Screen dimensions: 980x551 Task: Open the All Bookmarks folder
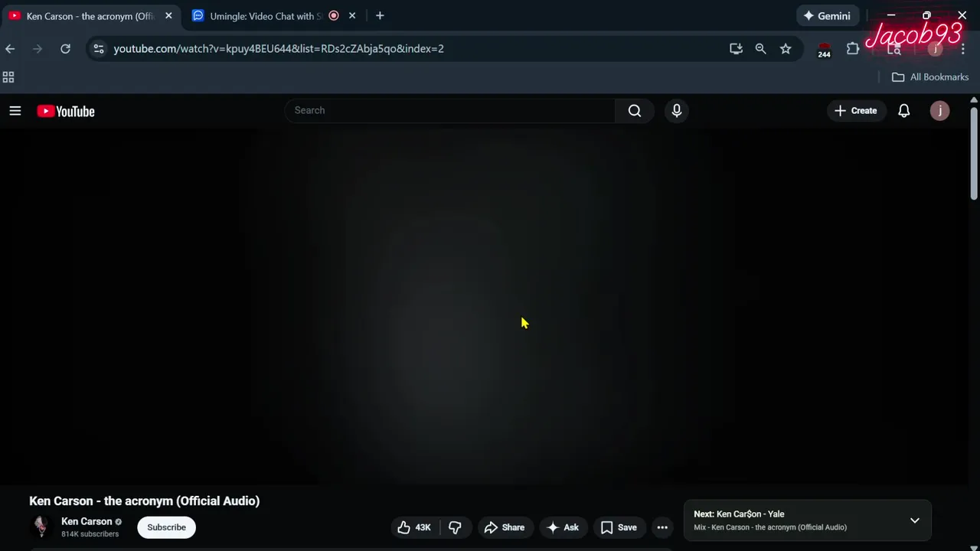[930, 77]
